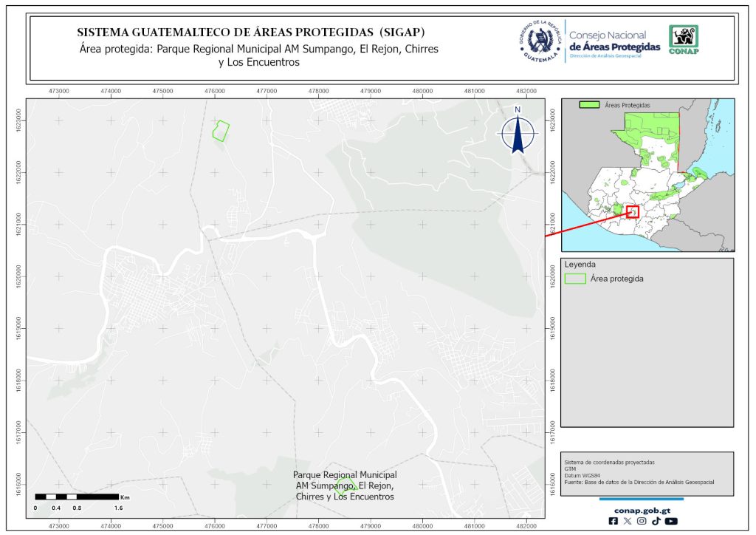
Task: Click the Áreas Protegidas swatch in inset map
Action: (x=589, y=106)
